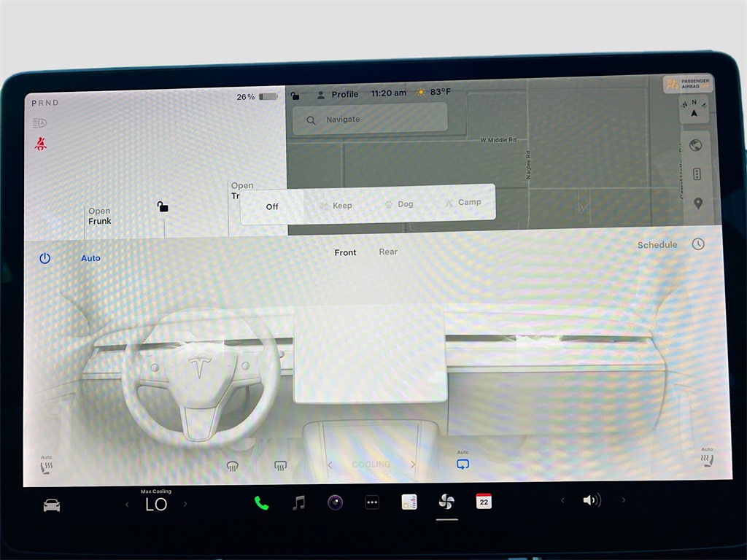Tap the Navigate search field
This screenshot has width=747, height=560.
370,119
